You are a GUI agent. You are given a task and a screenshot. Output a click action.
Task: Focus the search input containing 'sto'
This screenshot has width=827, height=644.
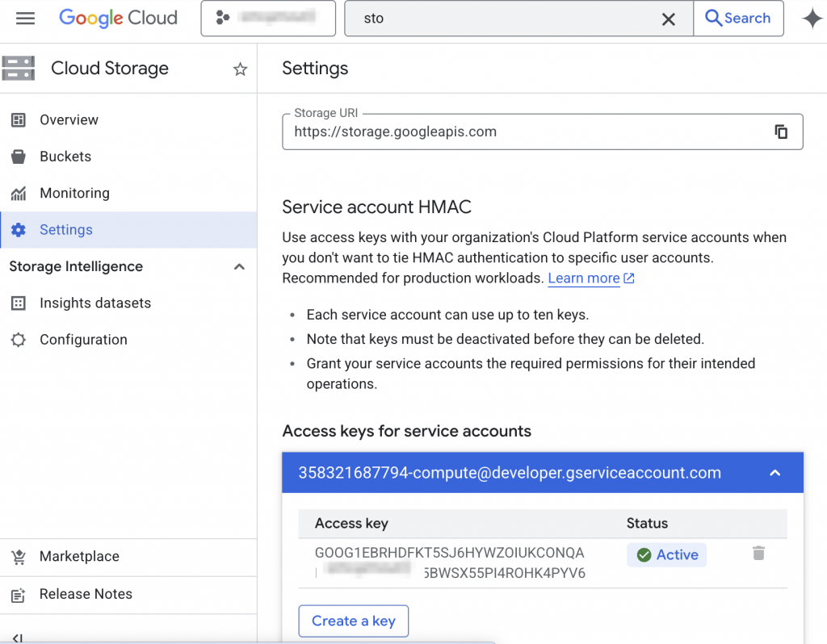[501, 19]
